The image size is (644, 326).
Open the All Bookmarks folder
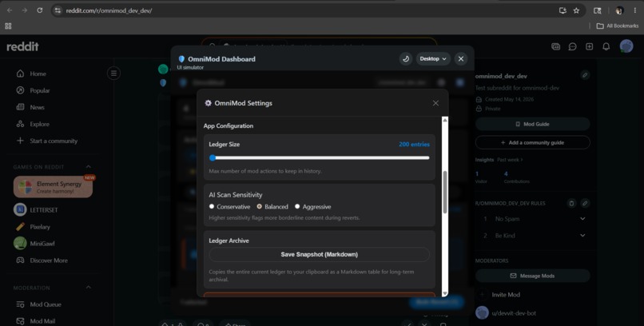[618, 26]
